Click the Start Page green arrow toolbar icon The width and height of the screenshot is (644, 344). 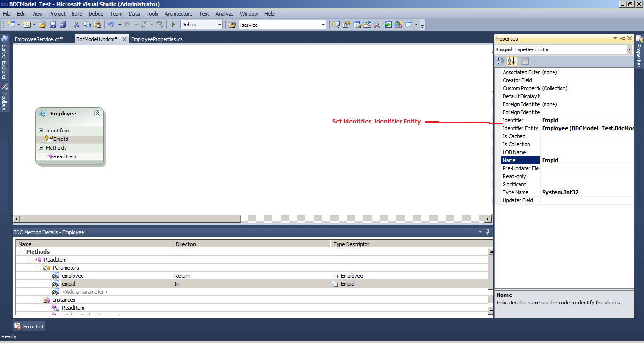[x=388, y=25]
